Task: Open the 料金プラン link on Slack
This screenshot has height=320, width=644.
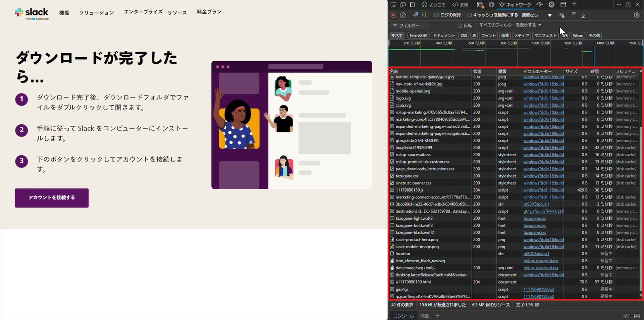Action: coord(209,12)
